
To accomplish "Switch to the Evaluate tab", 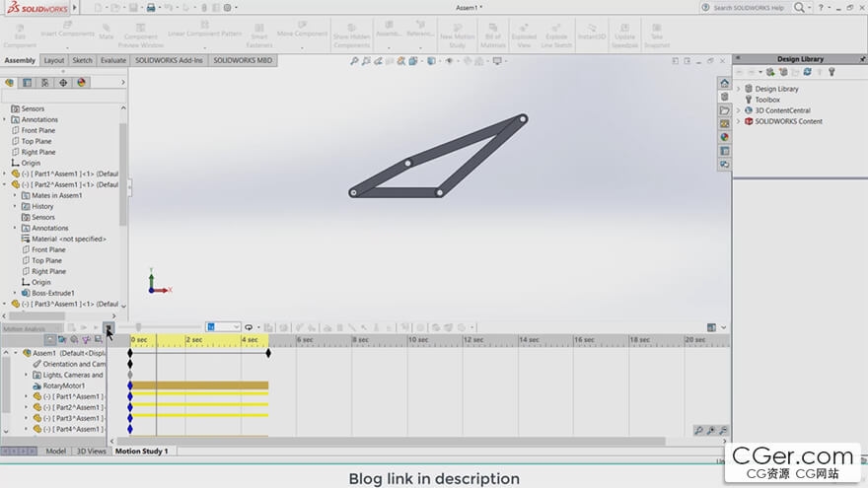I will [112, 60].
